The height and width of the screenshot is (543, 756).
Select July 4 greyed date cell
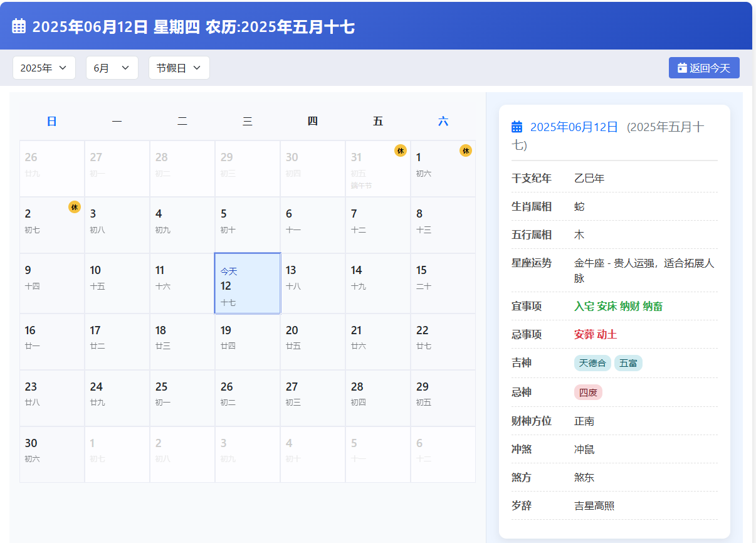pos(313,455)
